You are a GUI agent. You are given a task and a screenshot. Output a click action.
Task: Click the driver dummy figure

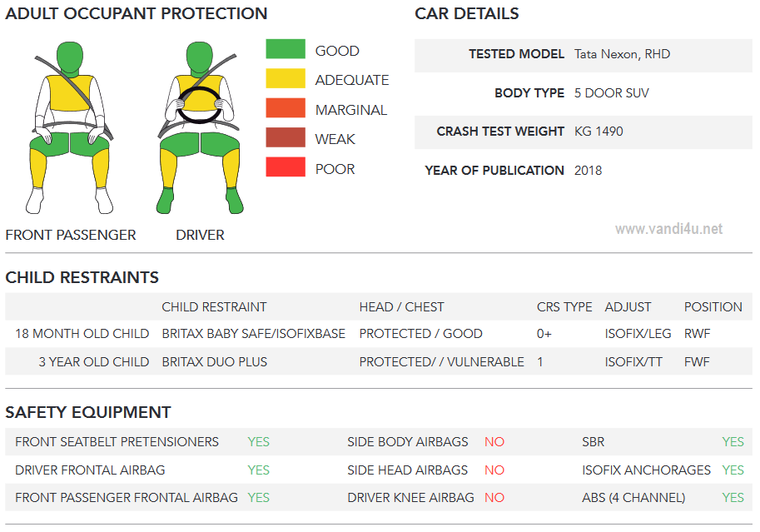200,127
